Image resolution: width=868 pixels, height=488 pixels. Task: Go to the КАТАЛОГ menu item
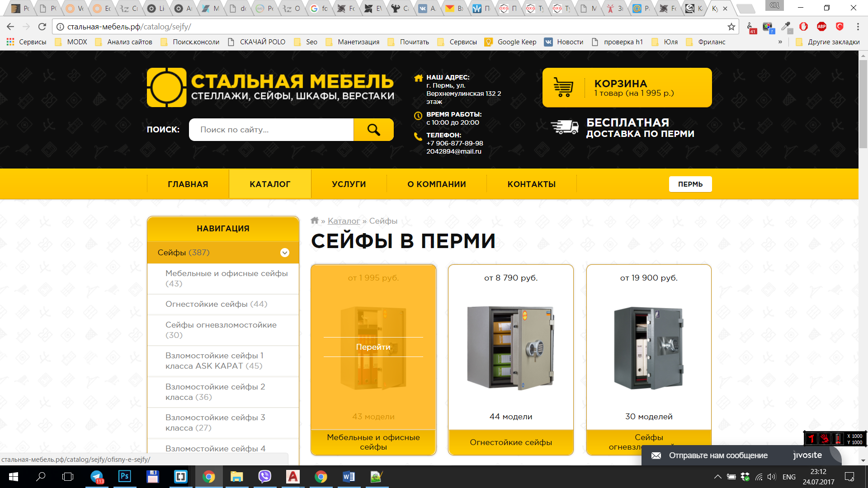270,184
